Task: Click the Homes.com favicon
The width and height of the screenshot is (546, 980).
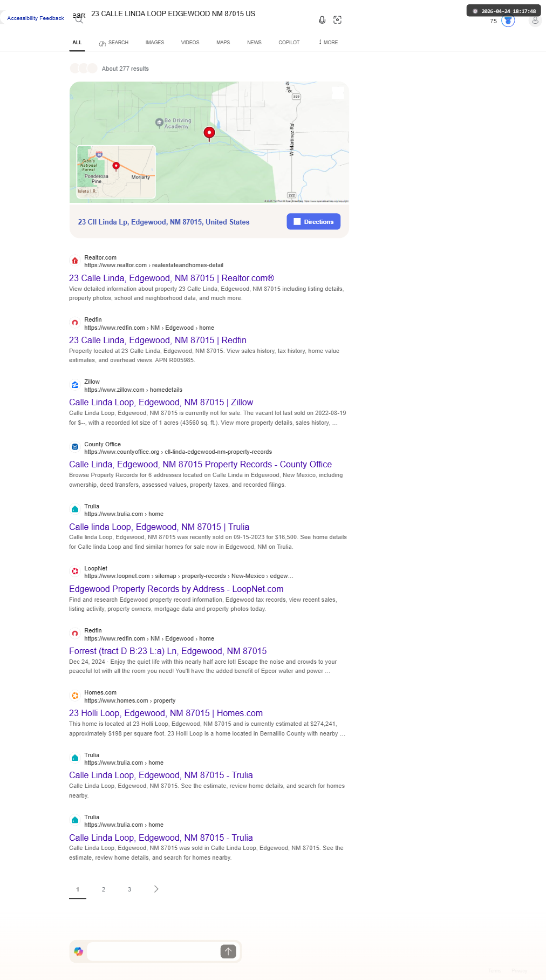Action: click(75, 696)
